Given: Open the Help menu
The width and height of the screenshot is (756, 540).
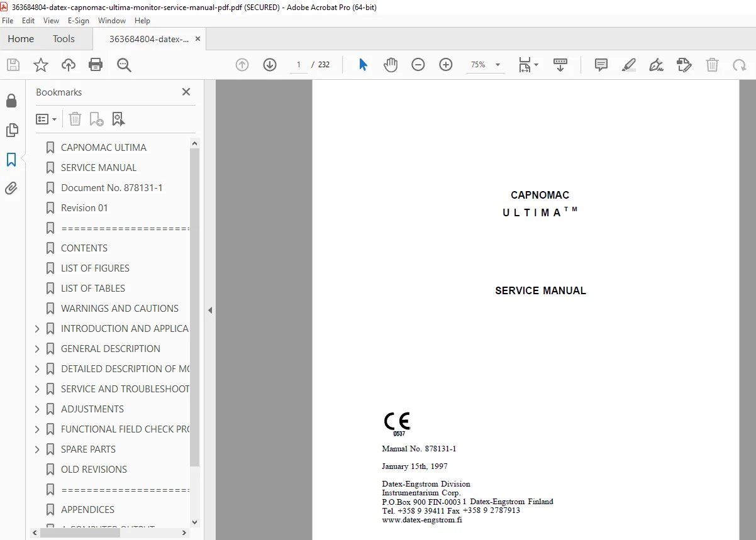Looking at the screenshot, I should pos(143,21).
